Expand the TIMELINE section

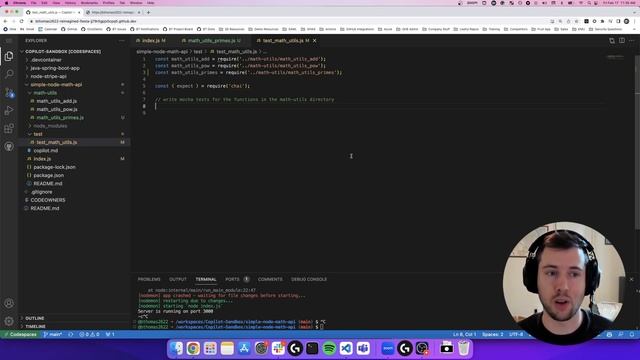36,327
